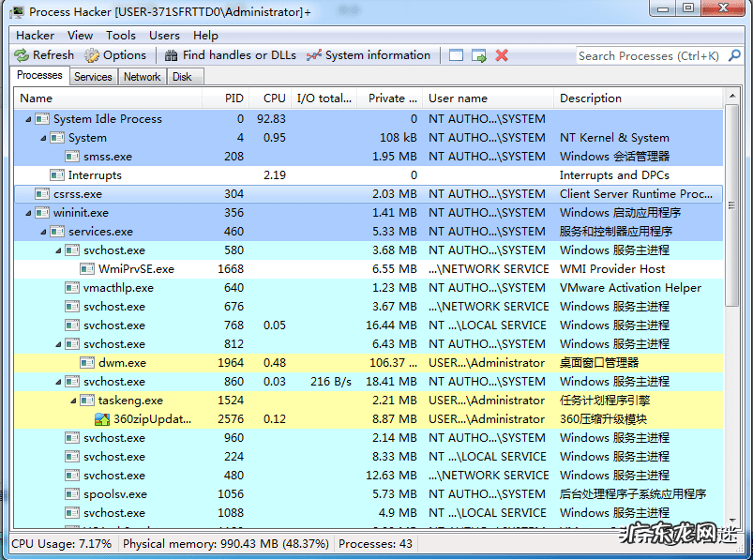753x560 pixels.
Task: Click the Search Processes input field
Action: (647, 55)
